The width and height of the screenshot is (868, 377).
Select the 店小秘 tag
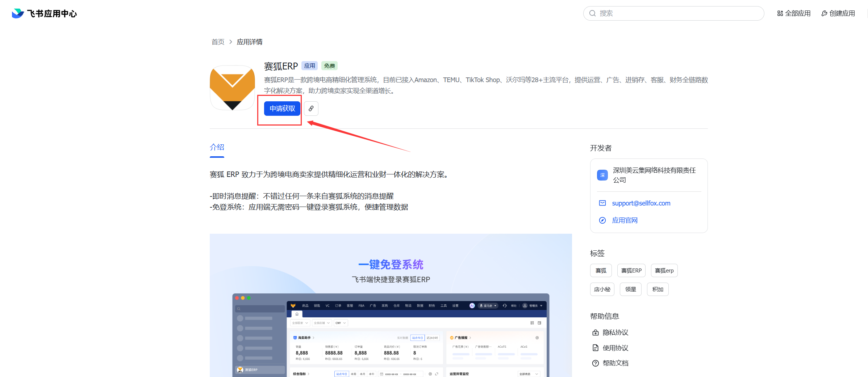pos(602,289)
